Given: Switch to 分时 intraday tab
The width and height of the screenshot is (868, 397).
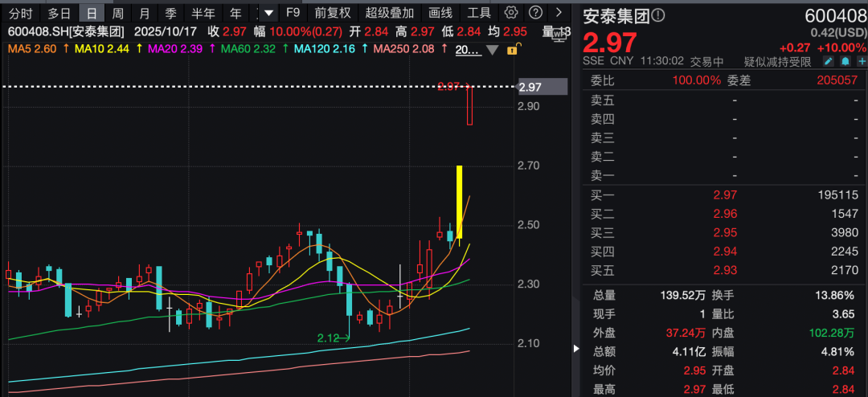Looking at the screenshot, I should (21, 13).
